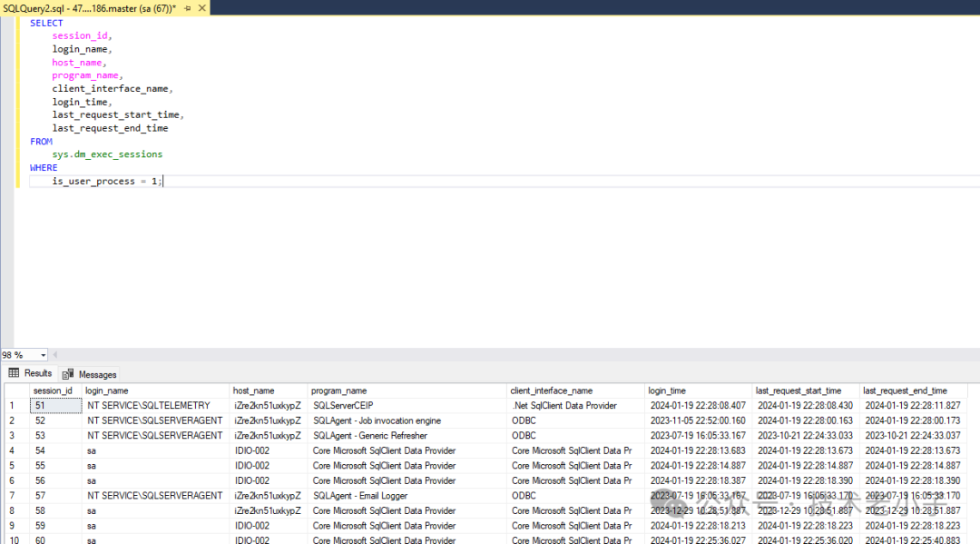980x544 pixels.
Task: Select row header number 7
Action: [17, 496]
